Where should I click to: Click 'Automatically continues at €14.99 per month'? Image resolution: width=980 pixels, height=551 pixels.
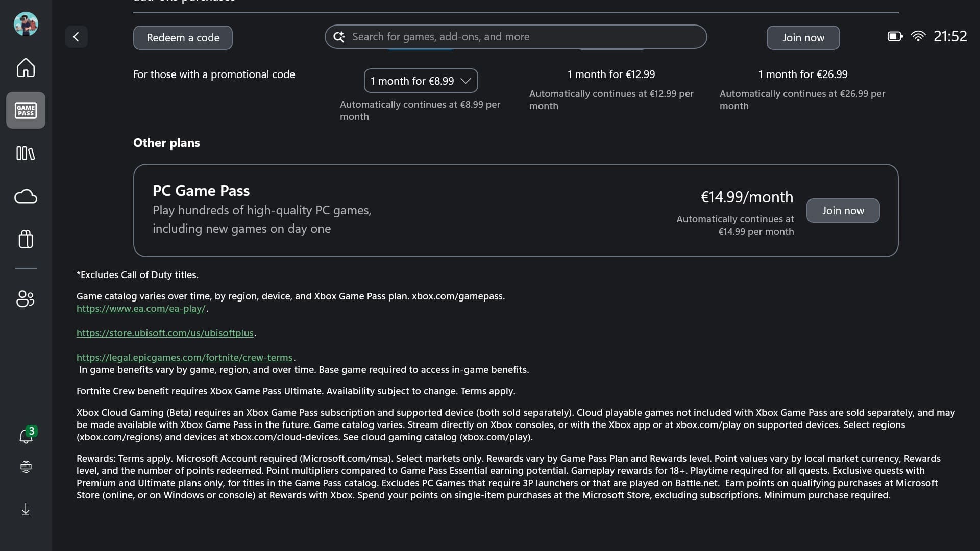point(735,226)
